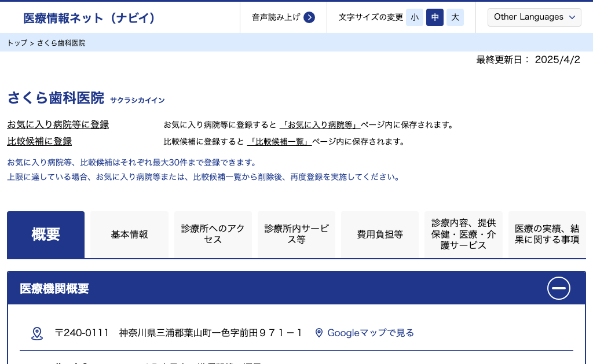The image size is (593, 364).
Task: Switch to the 基本情報 tab
Action: point(129,234)
